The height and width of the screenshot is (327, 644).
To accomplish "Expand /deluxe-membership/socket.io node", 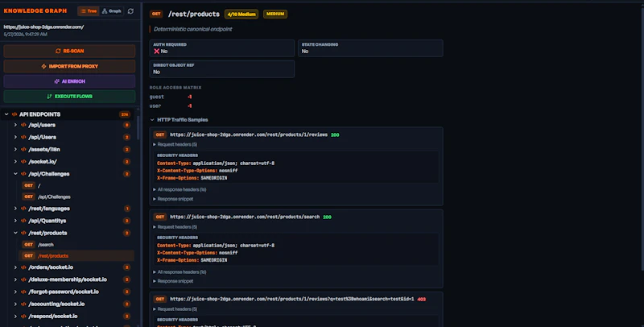I will (15, 279).
